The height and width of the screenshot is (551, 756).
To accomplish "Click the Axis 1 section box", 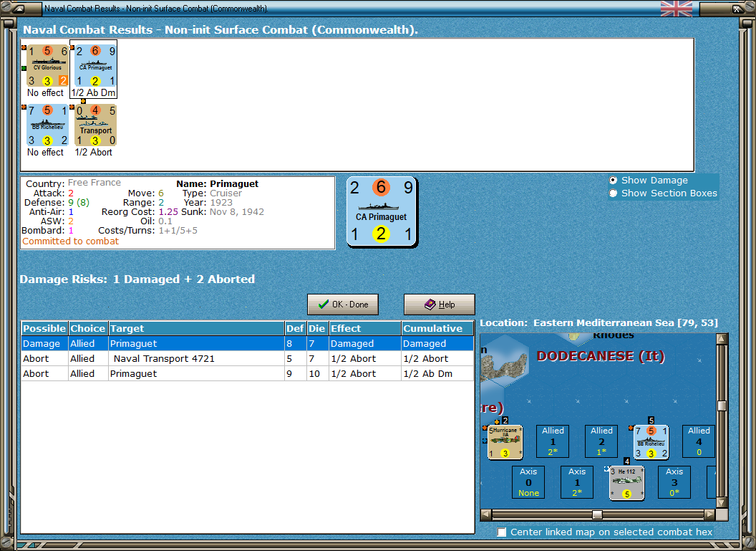I will (577, 482).
